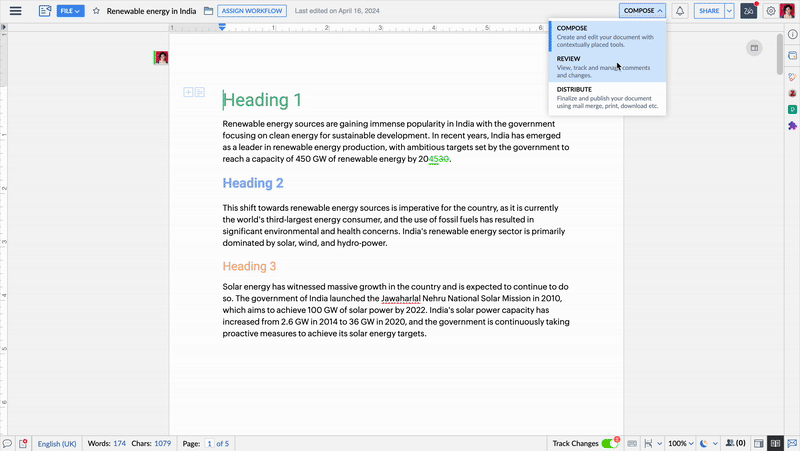
Task: Change the English (UK) language selector
Action: 57,443
